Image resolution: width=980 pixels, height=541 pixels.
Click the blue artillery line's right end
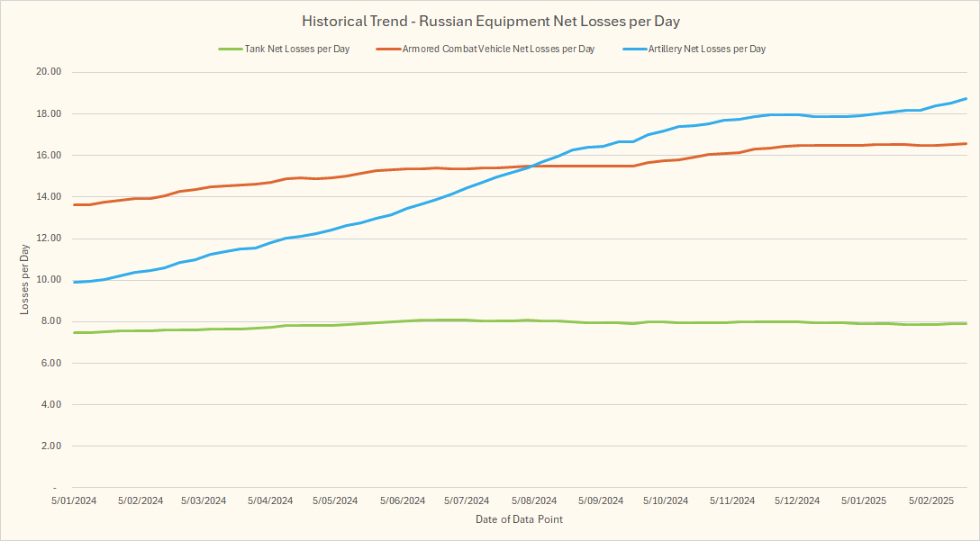click(x=966, y=98)
